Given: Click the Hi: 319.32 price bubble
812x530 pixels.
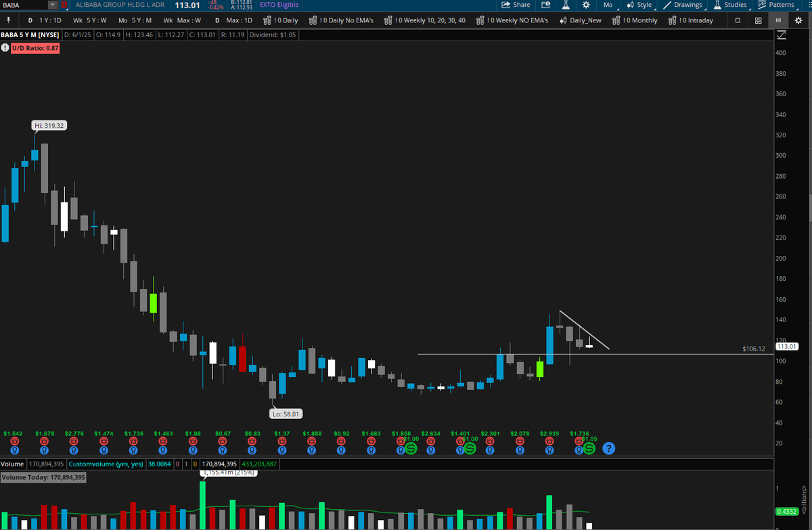Looking at the screenshot, I should click(49, 125).
